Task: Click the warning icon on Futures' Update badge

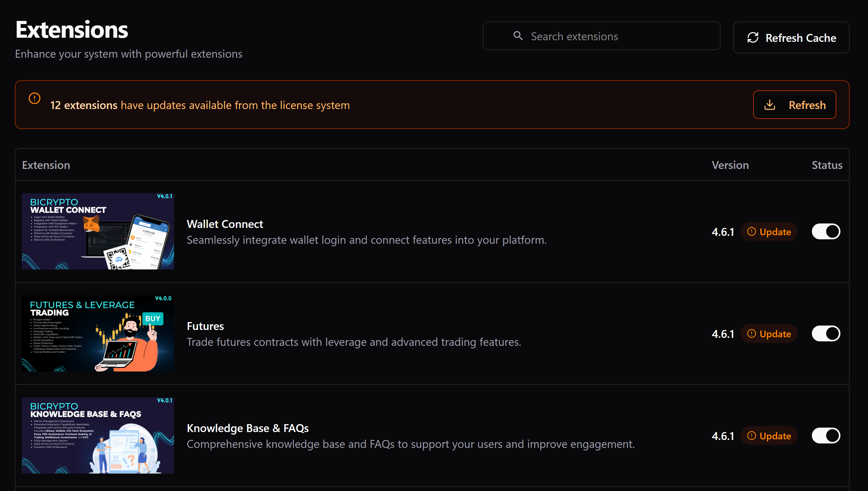Action: [x=752, y=333]
